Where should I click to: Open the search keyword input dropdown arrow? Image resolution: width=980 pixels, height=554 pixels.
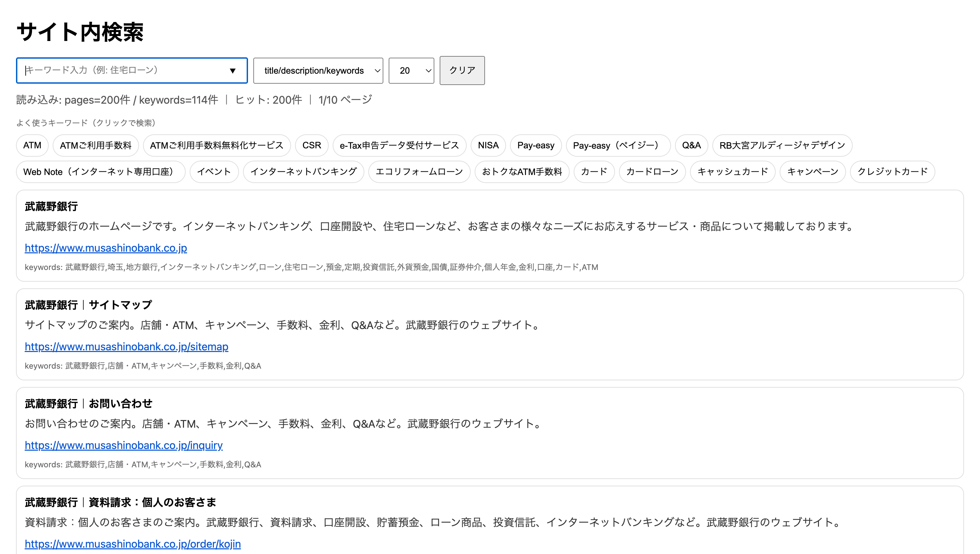point(233,70)
